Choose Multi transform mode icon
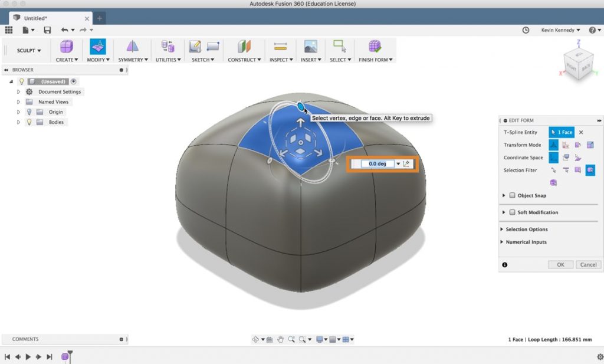The image size is (604, 364). pyautogui.click(x=553, y=145)
